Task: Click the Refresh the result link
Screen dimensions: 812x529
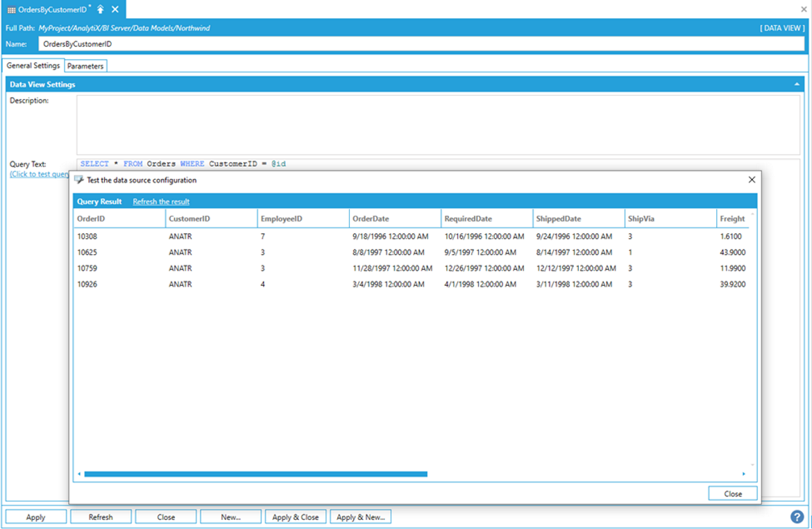Action: click(161, 201)
